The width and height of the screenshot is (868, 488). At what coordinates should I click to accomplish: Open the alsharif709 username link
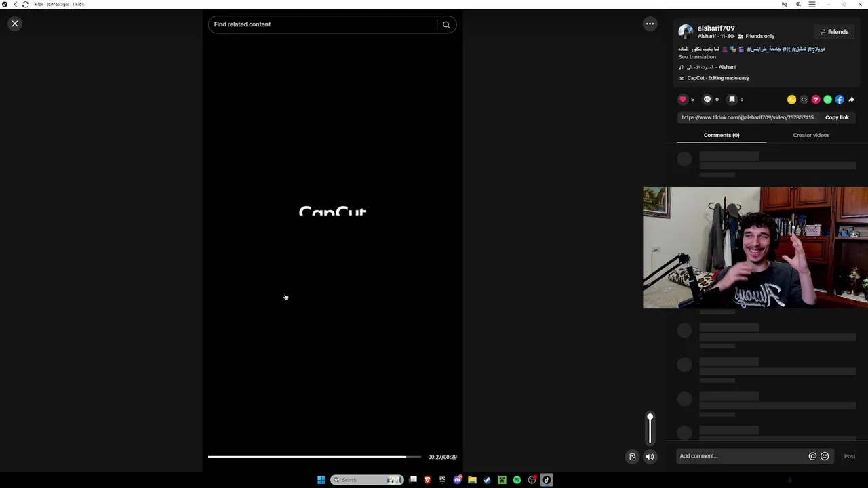(716, 28)
